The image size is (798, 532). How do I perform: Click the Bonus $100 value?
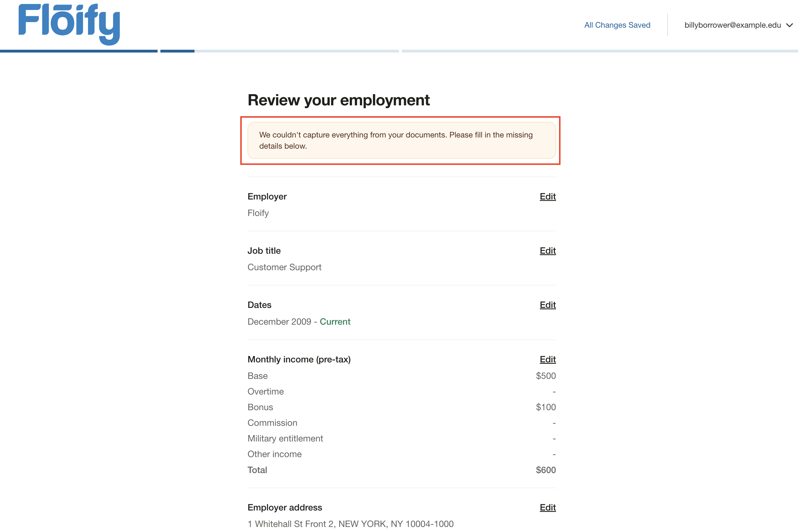click(x=546, y=407)
